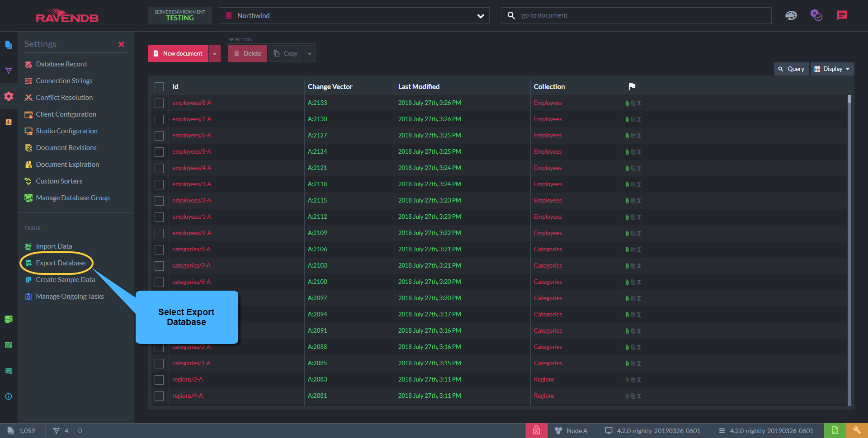The height and width of the screenshot is (438, 868).
Task: Open the feedback chat icon
Action: click(842, 15)
